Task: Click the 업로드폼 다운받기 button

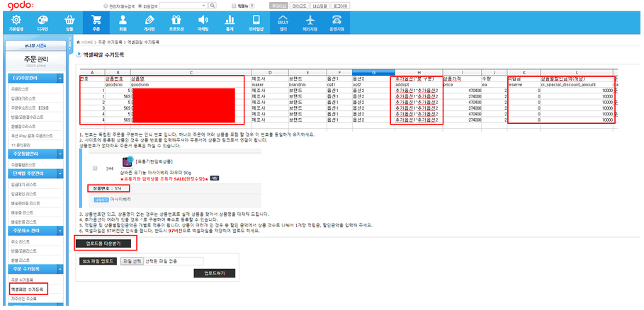Action: coord(103,243)
